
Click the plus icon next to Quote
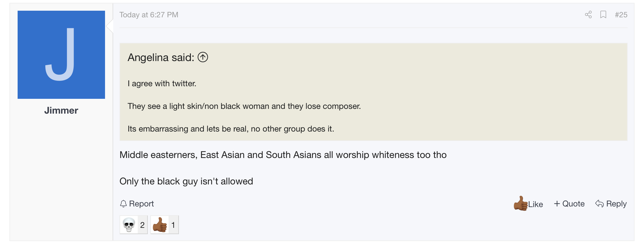click(557, 204)
